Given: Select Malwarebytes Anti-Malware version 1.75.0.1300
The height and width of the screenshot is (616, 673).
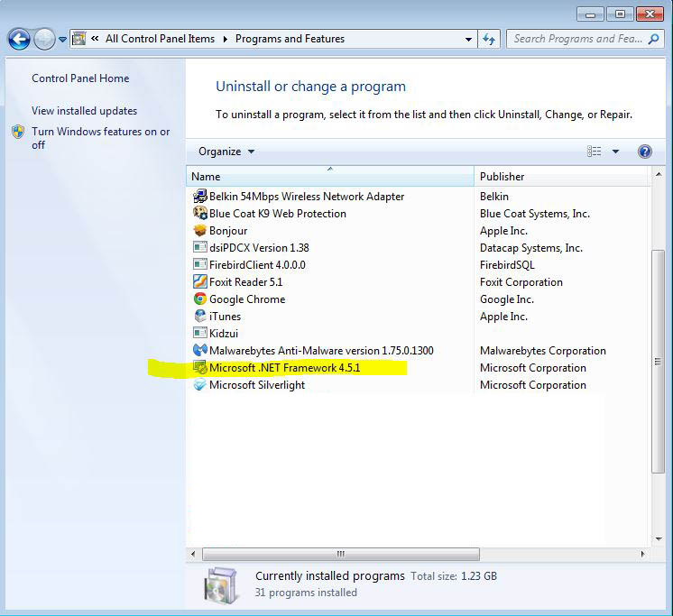Looking at the screenshot, I should pos(321,351).
